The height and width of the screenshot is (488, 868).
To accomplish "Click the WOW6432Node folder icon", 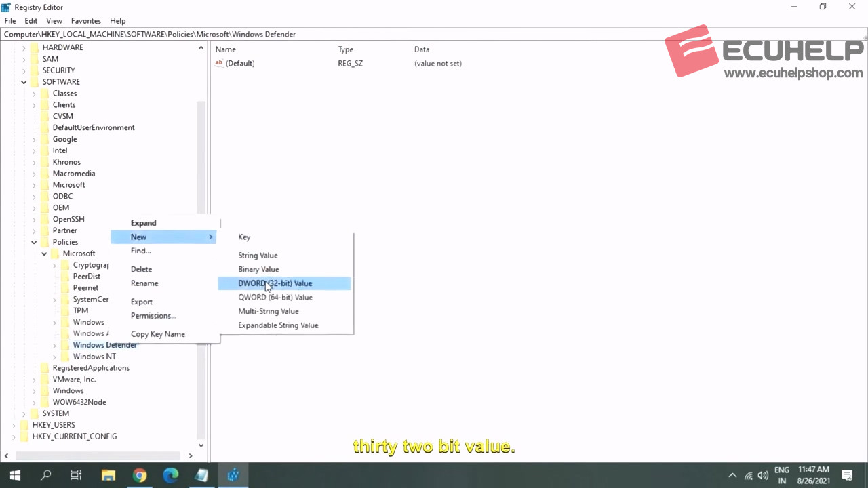I will pyautogui.click(x=45, y=402).
